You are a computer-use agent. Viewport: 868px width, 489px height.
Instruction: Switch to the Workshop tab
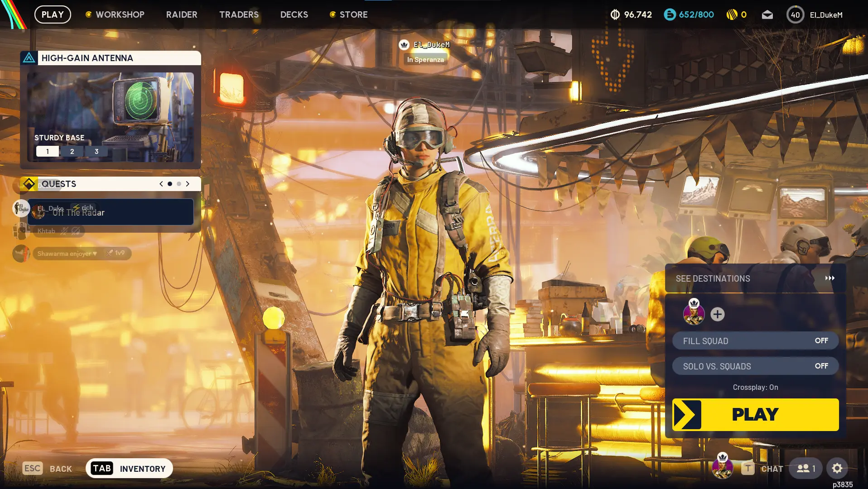point(120,14)
